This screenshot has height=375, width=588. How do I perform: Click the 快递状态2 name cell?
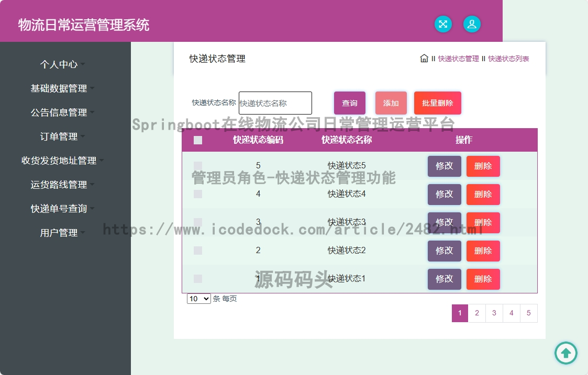point(347,250)
